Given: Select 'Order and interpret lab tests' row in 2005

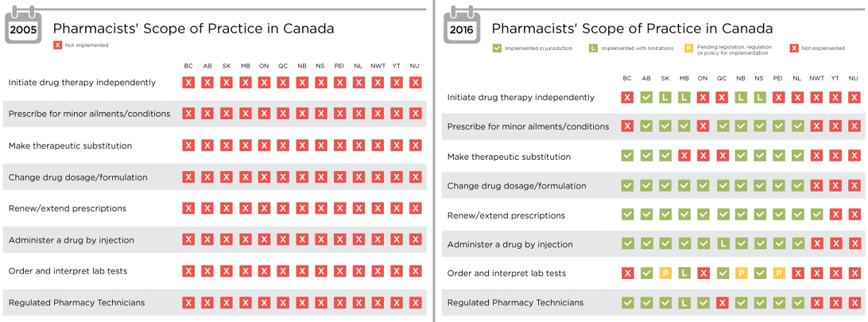Looking at the screenshot, I should click(215, 271).
